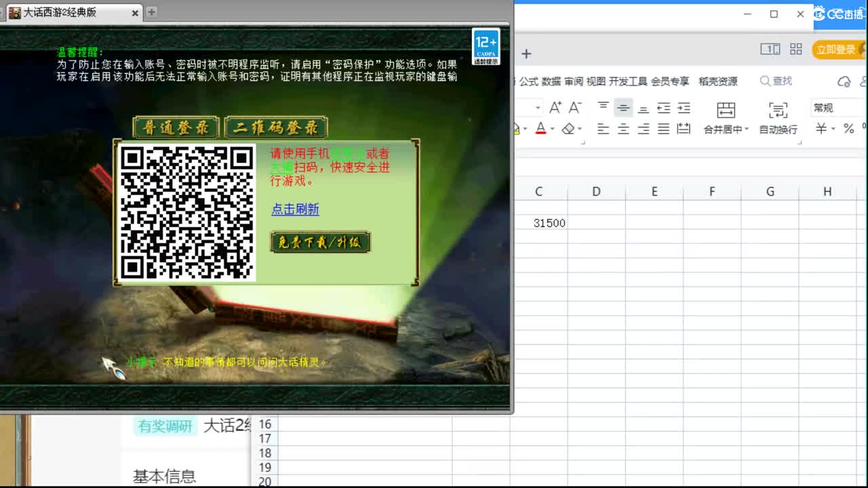The image size is (868, 488).
Task: Click the 点击刷新 link to refresh QR code
Action: tap(295, 209)
